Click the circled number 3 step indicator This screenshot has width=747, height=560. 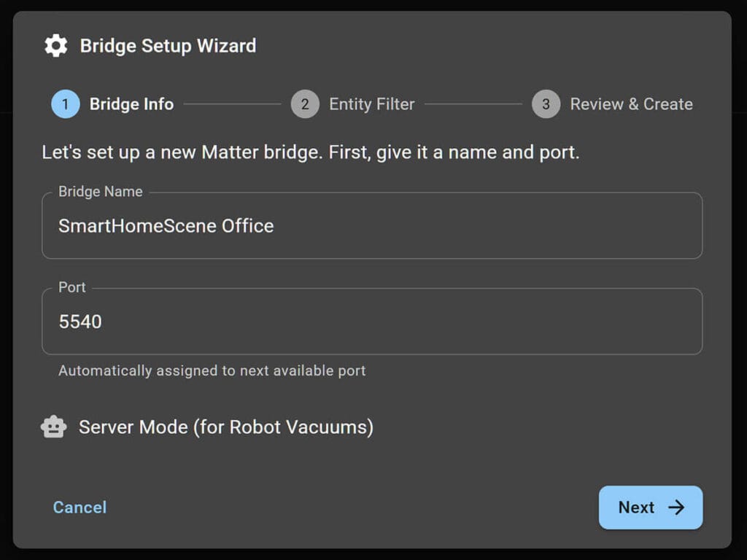(546, 104)
